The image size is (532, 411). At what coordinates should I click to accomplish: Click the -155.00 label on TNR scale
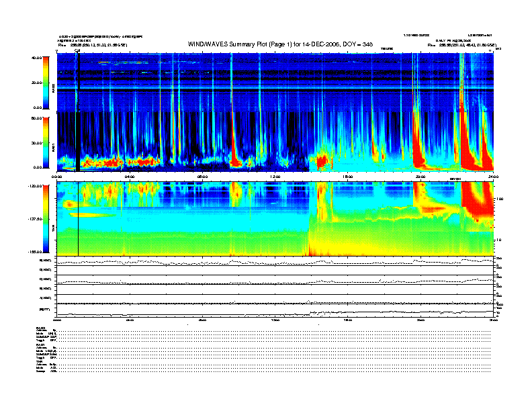tap(35, 252)
